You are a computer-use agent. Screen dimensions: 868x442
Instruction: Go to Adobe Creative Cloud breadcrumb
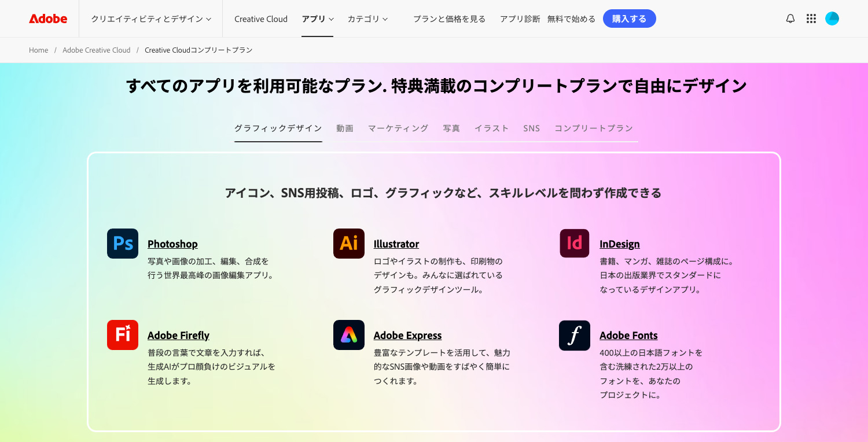[x=97, y=50]
